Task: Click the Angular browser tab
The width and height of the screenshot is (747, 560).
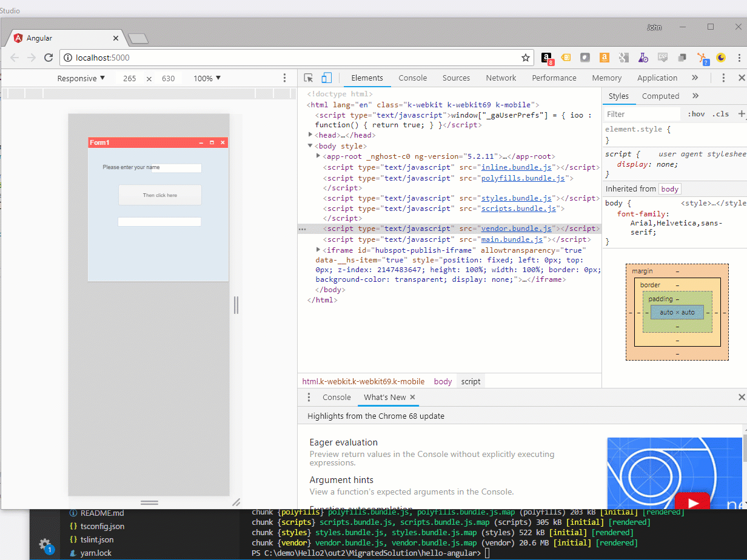Action: coord(67,38)
